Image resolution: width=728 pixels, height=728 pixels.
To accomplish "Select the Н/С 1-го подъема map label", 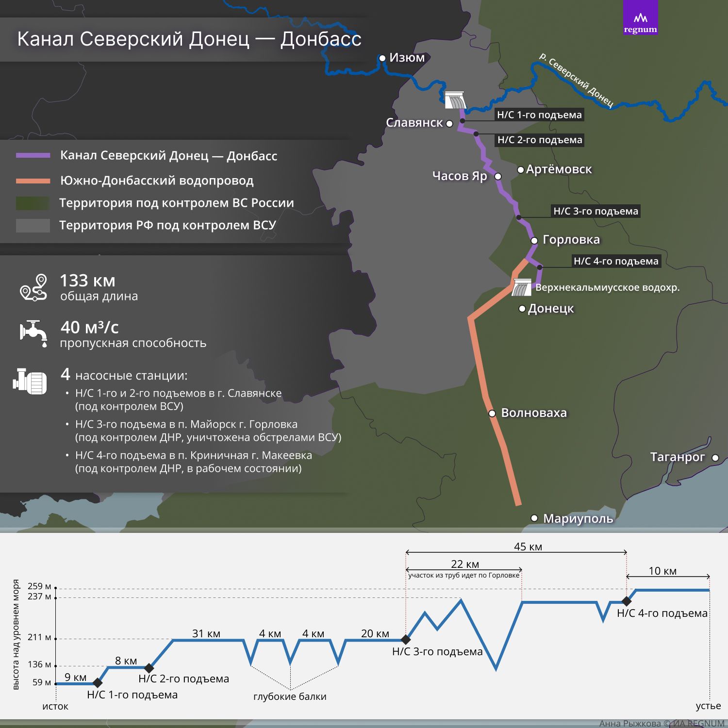I will tap(539, 115).
